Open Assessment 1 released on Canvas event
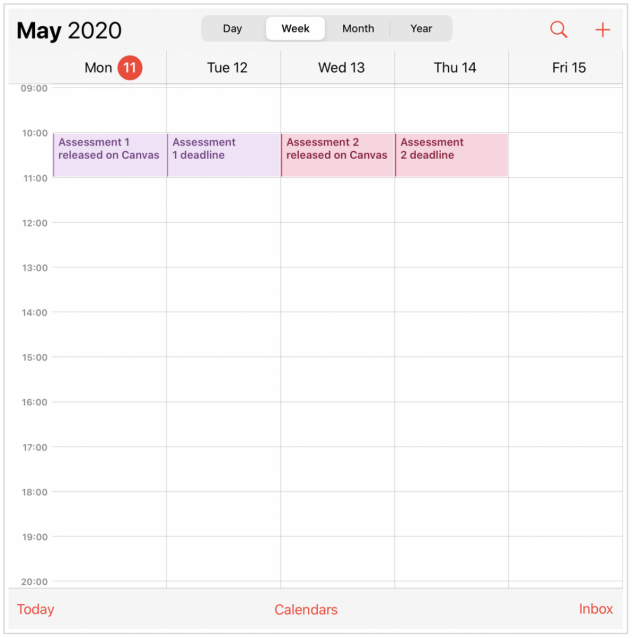 point(109,155)
